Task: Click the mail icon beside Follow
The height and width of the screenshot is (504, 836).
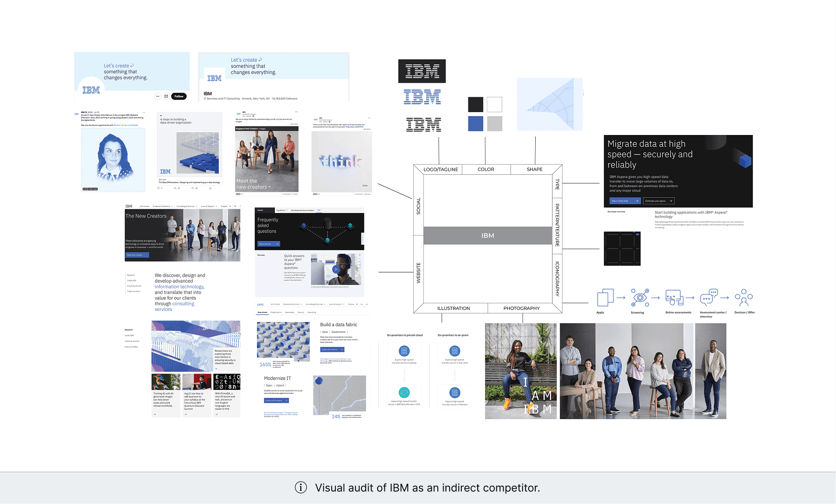Action: click(x=166, y=96)
